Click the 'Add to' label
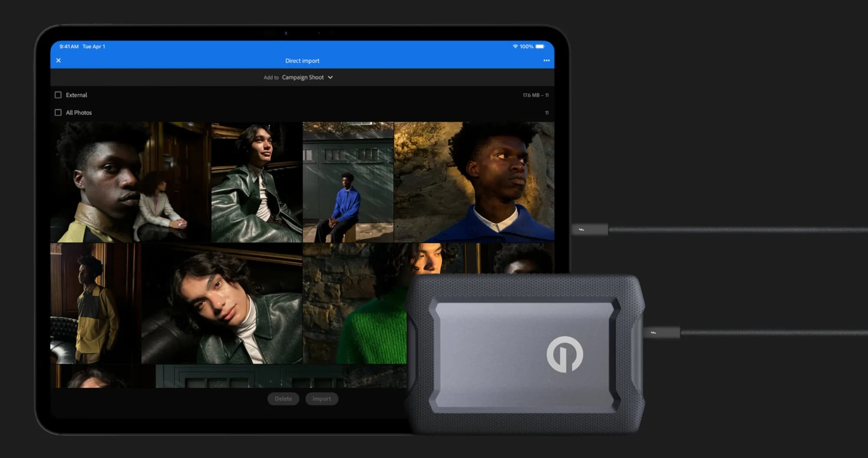Screen dimensions: 868x458 click(271, 78)
